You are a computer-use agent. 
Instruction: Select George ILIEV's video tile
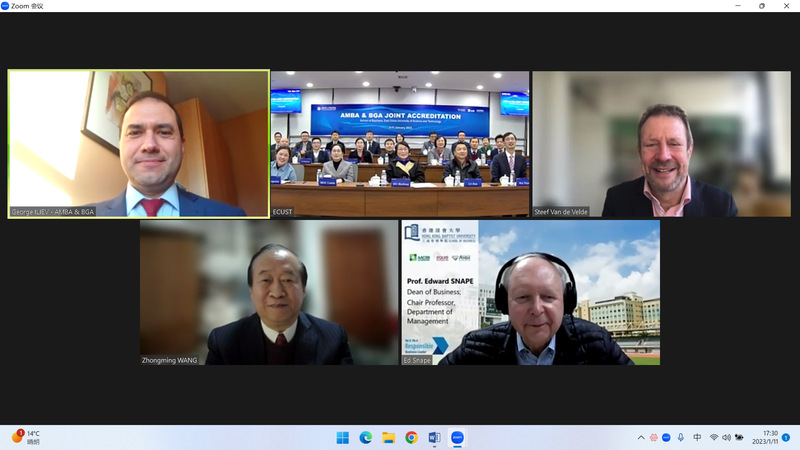tap(139, 143)
